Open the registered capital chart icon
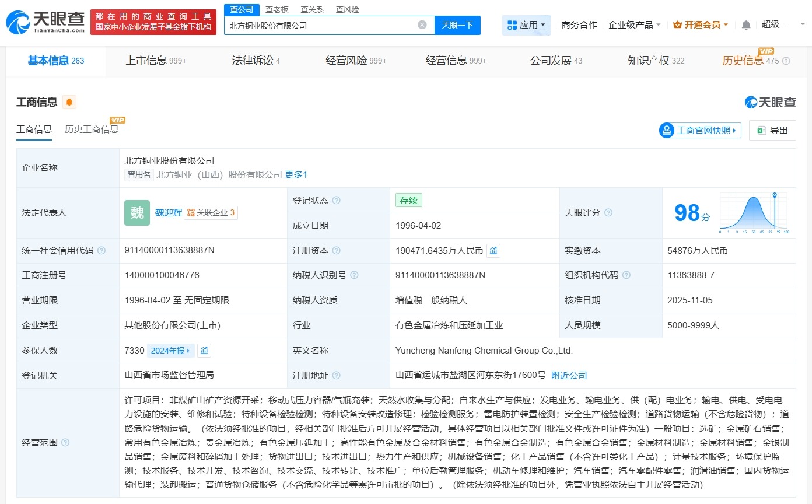The width and height of the screenshot is (812, 504). 494,250
